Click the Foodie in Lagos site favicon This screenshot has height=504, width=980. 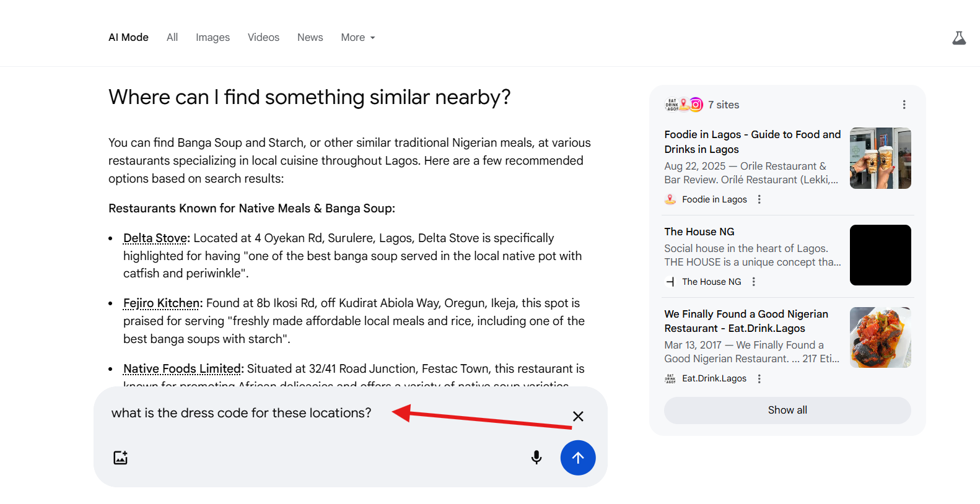670,199
